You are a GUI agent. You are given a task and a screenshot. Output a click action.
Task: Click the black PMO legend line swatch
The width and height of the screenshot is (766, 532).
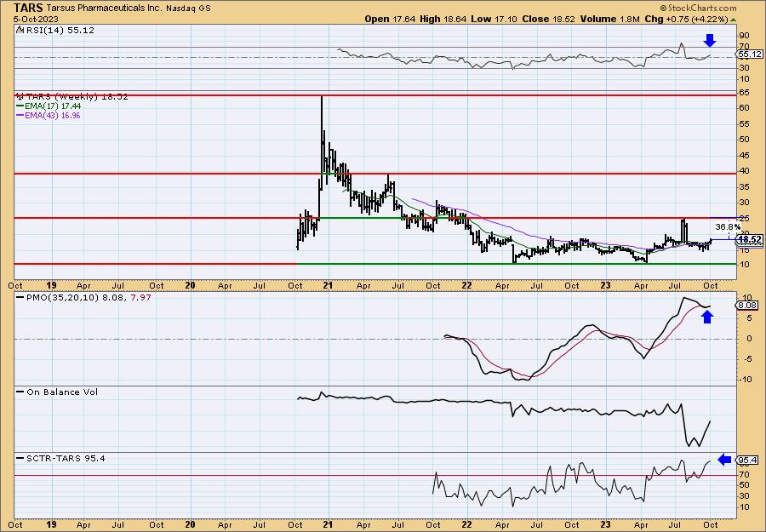tap(20, 297)
